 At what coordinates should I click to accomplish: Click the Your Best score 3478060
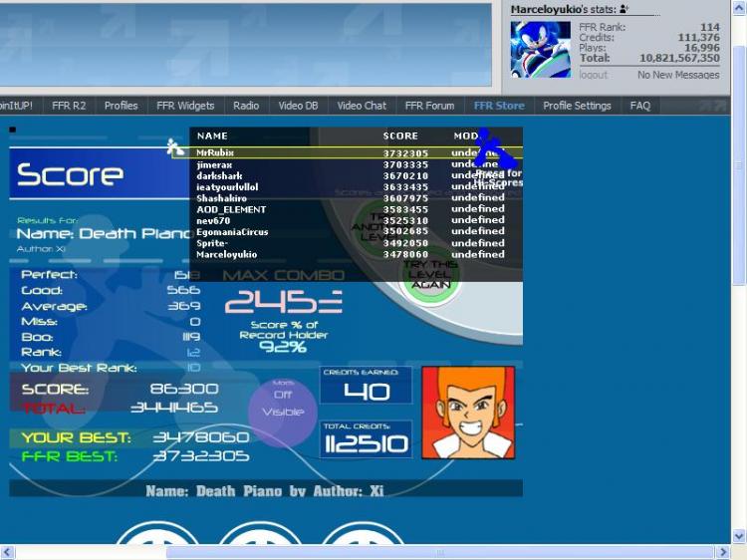point(200,437)
